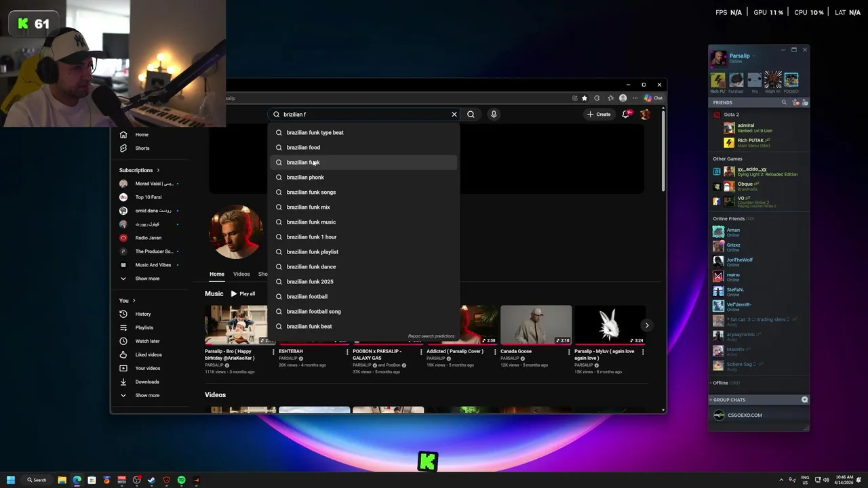Click Steam add a friend icon
This screenshot has height=488, width=868.
pyautogui.click(x=805, y=103)
